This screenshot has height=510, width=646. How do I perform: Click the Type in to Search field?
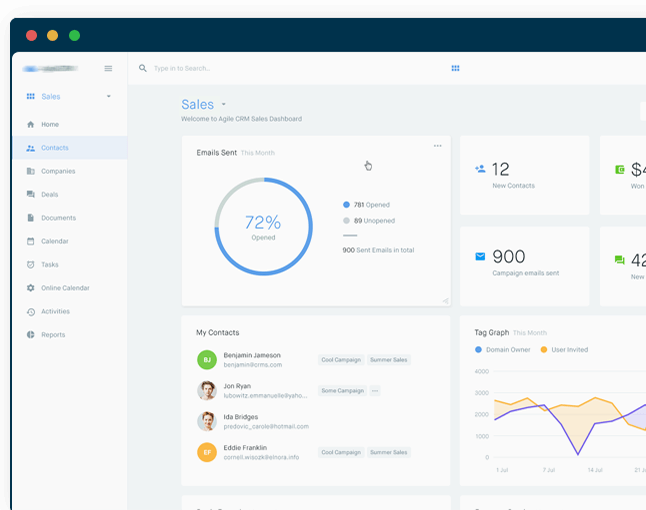[x=250, y=69]
